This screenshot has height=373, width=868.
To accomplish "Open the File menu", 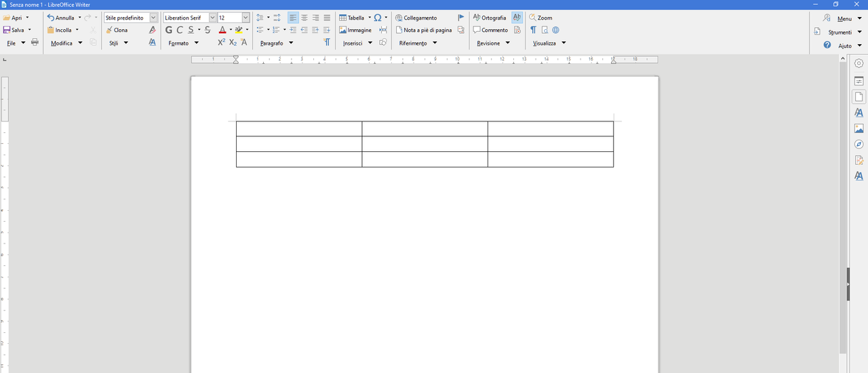I will pos(16,43).
